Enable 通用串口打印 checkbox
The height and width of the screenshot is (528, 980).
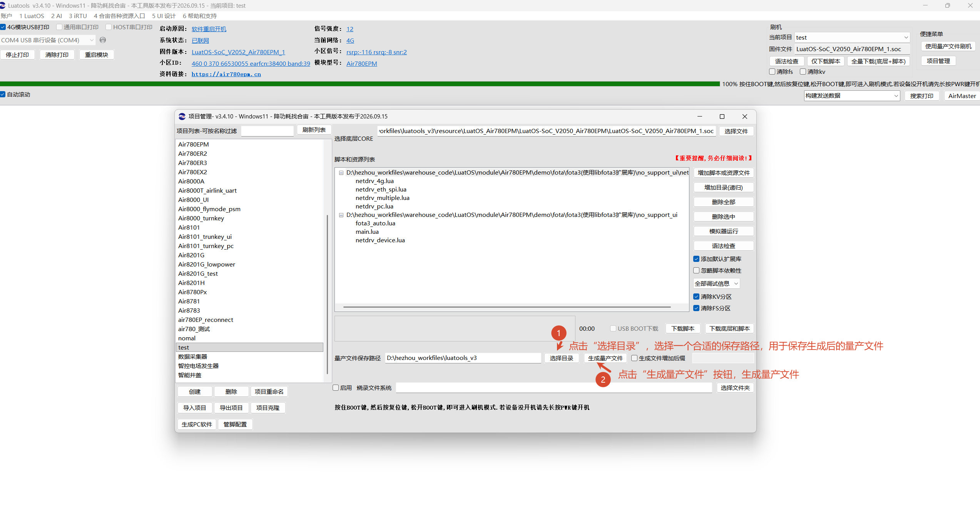59,27
